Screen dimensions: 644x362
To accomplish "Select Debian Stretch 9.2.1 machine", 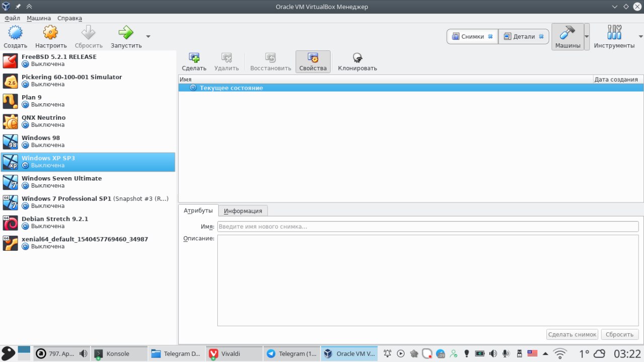I will tap(88, 223).
